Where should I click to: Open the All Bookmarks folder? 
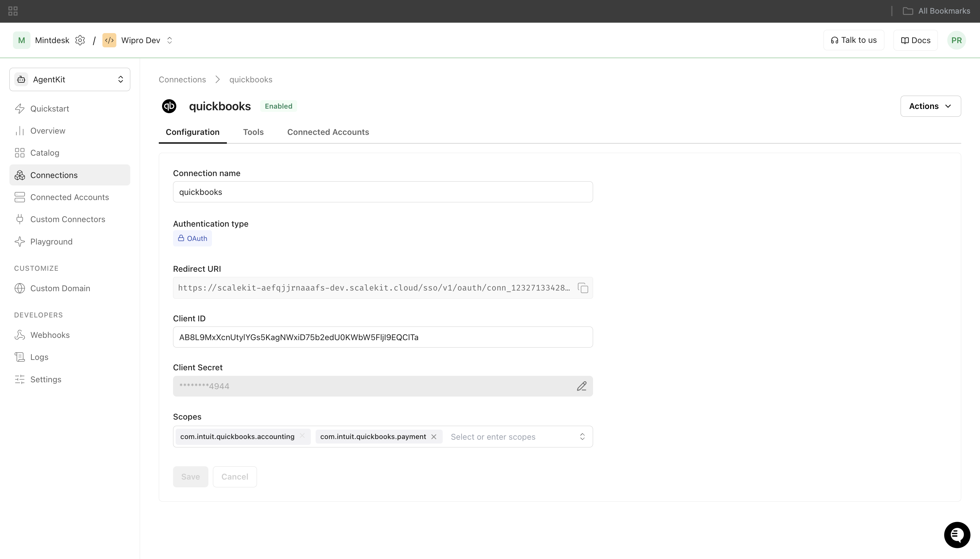click(936, 11)
